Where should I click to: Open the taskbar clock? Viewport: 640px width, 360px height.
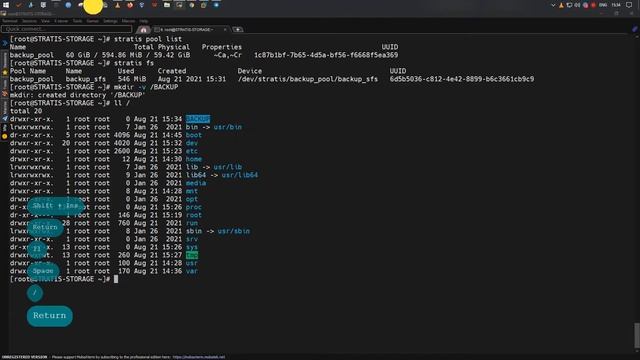tap(616, 5)
